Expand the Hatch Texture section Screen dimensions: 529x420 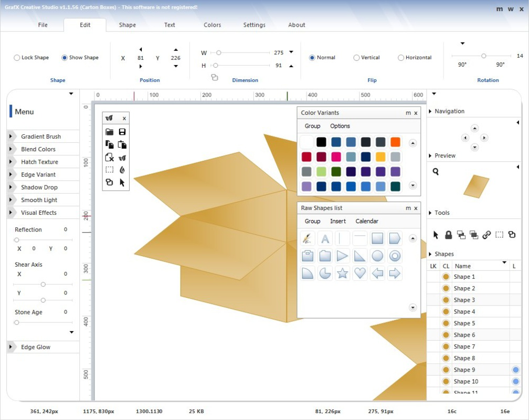tap(11, 162)
